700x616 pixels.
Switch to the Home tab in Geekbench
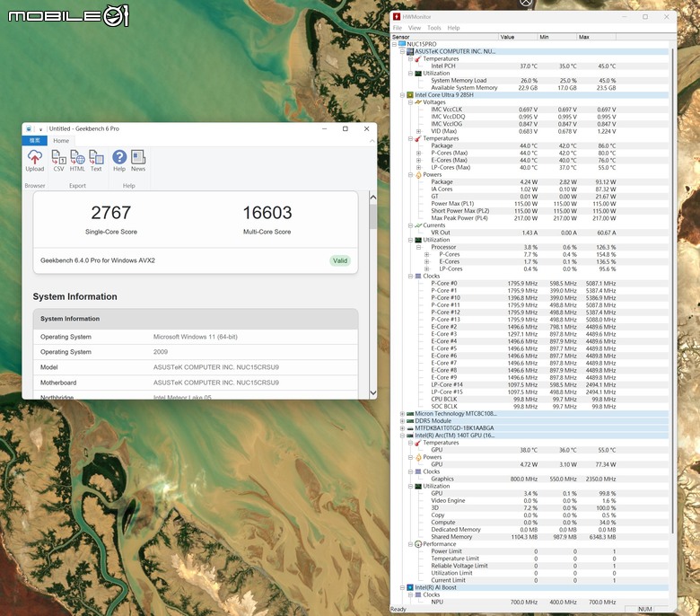61,141
